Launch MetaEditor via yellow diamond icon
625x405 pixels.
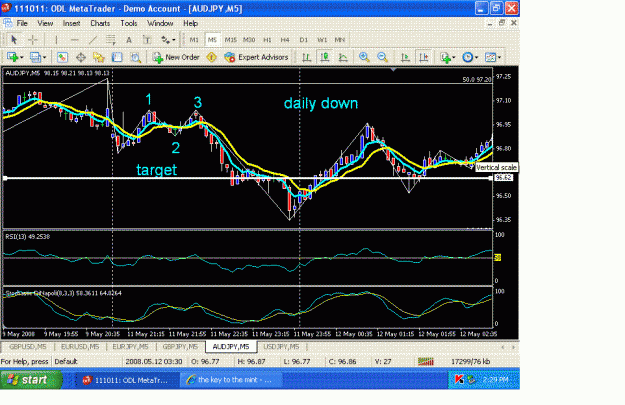[x=211, y=57]
